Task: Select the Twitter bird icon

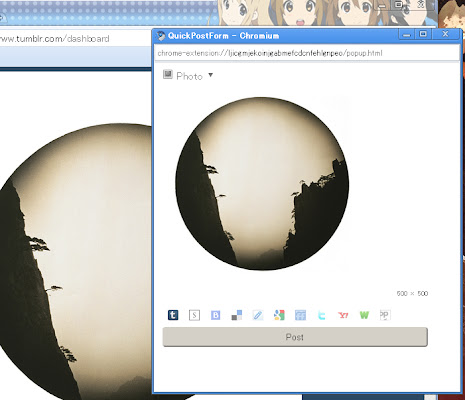Action: [x=322, y=315]
